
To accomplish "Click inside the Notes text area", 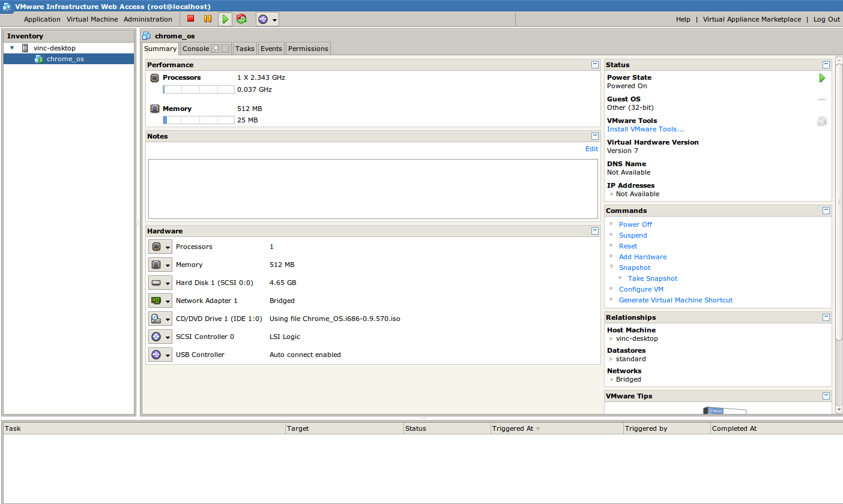I will point(373,189).
